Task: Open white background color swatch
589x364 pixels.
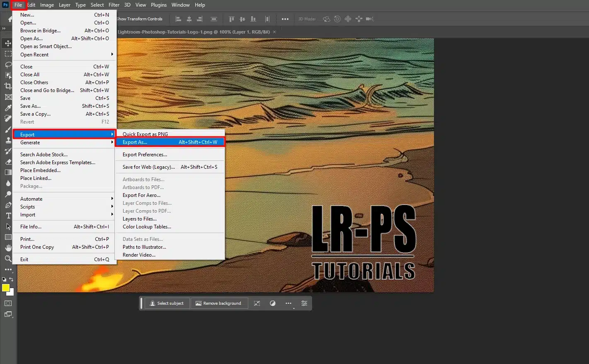Action: [11, 293]
